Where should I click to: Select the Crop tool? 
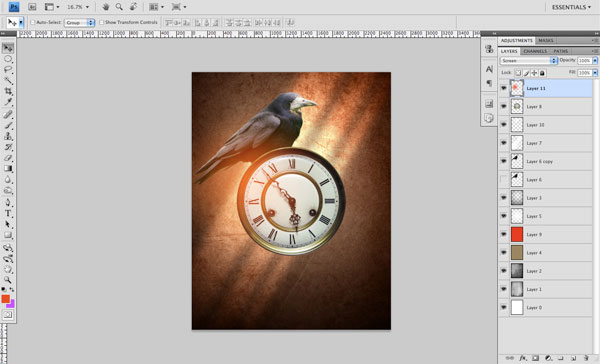8,91
